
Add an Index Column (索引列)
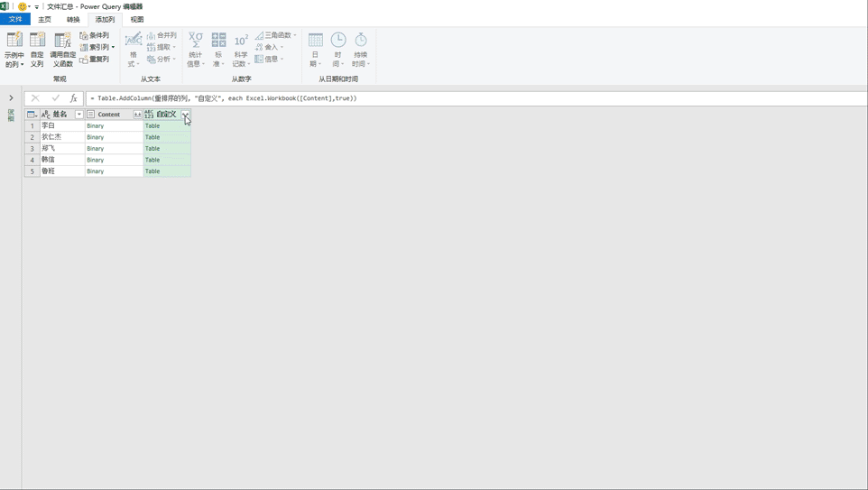[94, 47]
